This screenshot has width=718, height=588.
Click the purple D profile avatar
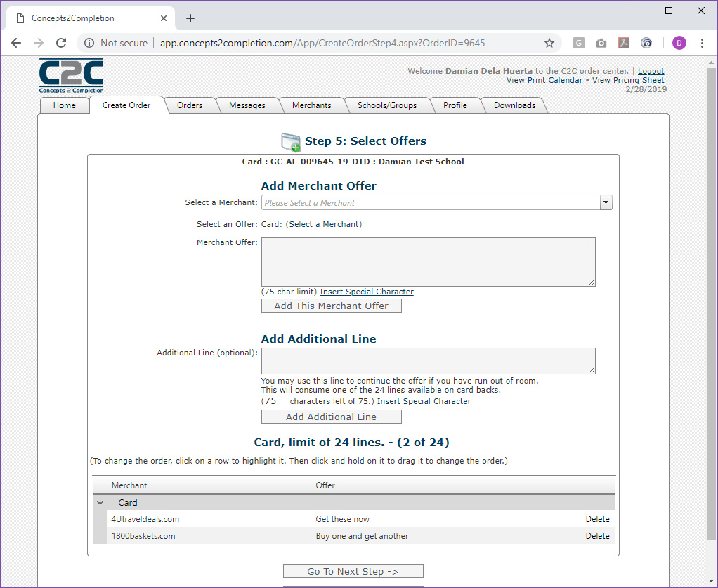[679, 43]
